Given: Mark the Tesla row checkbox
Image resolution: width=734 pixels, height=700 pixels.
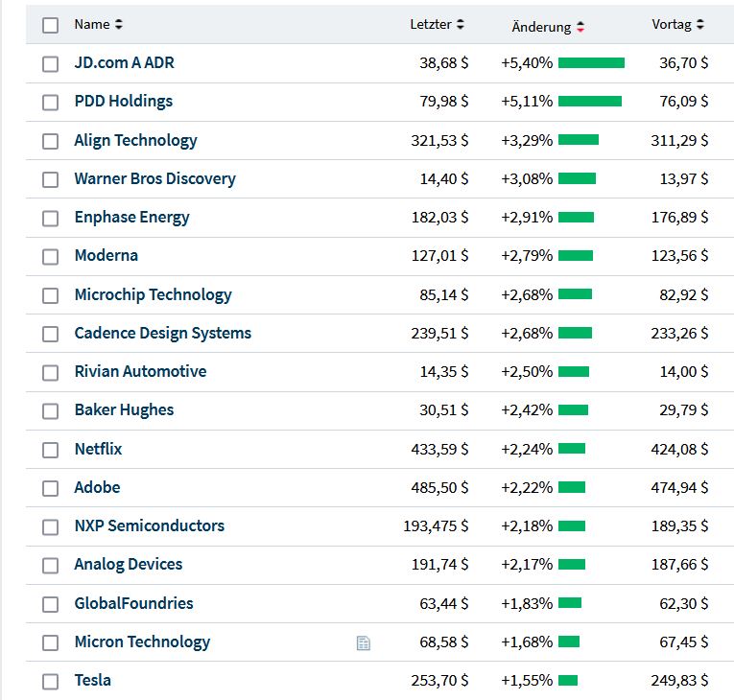Looking at the screenshot, I should (50, 681).
